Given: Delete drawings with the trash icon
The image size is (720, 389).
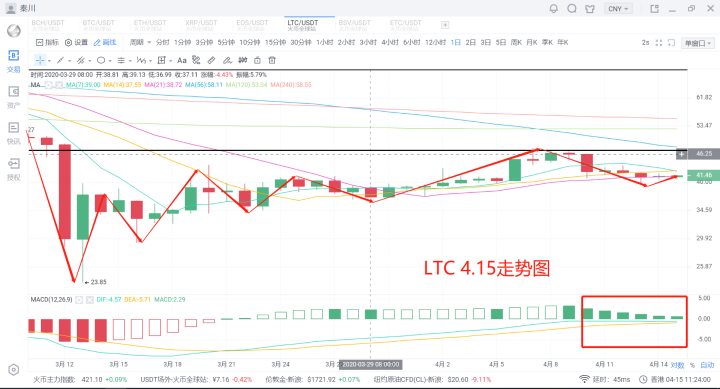Looking at the screenshot, I should tap(272, 60).
